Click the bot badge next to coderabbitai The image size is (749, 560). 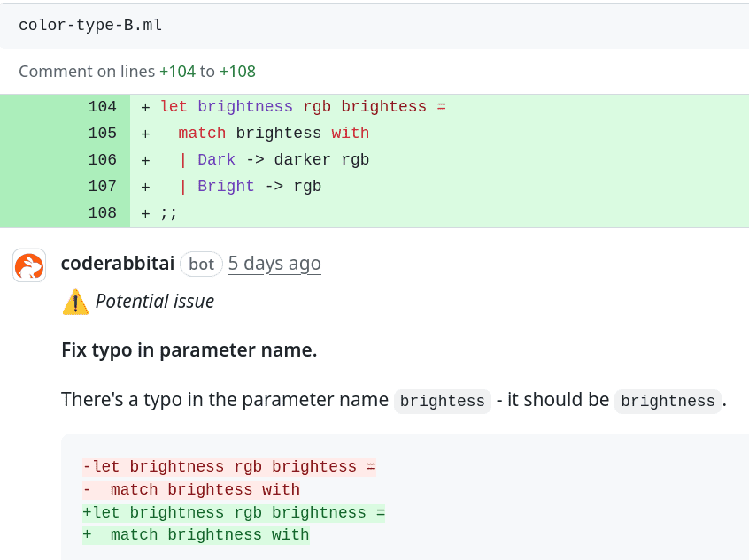point(200,264)
